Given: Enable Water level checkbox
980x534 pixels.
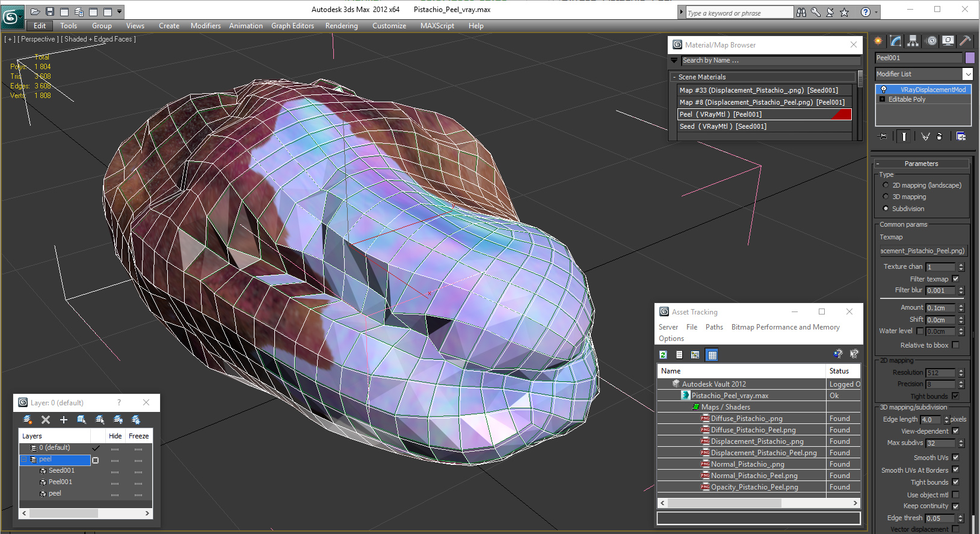Looking at the screenshot, I should tap(920, 331).
